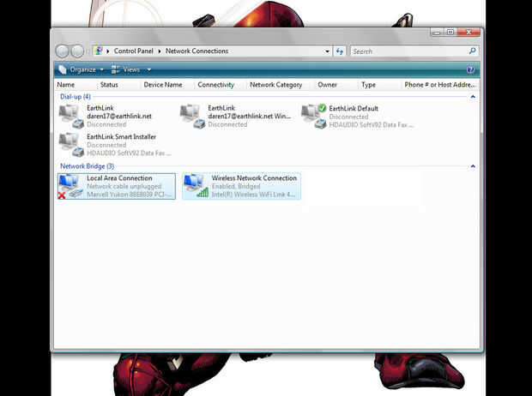Viewport: 532px width, 396px height.
Task: Click 'Enabled, Bridged' status text
Action: (236, 186)
